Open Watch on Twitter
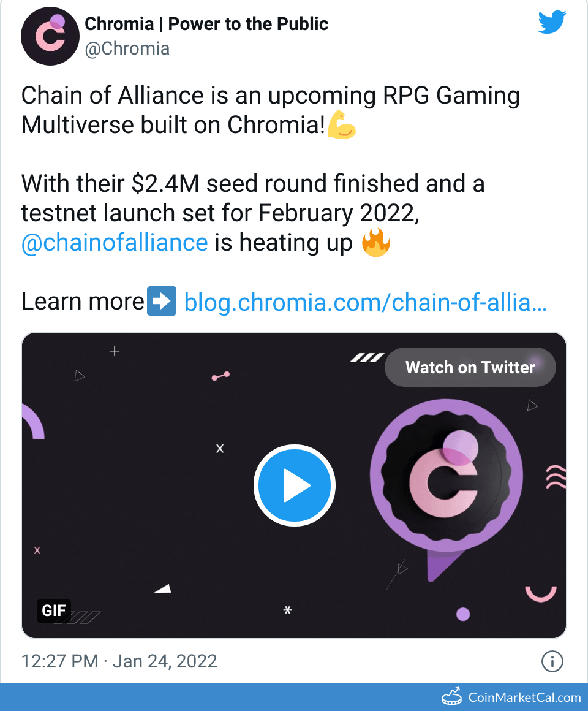The height and width of the screenshot is (711, 588). point(470,367)
